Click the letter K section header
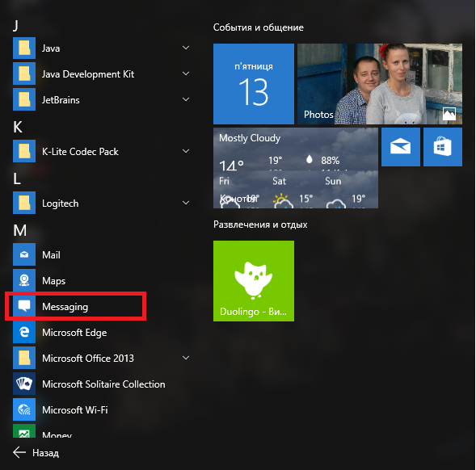The height and width of the screenshot is (470, 476). click(x=18, y=127)
